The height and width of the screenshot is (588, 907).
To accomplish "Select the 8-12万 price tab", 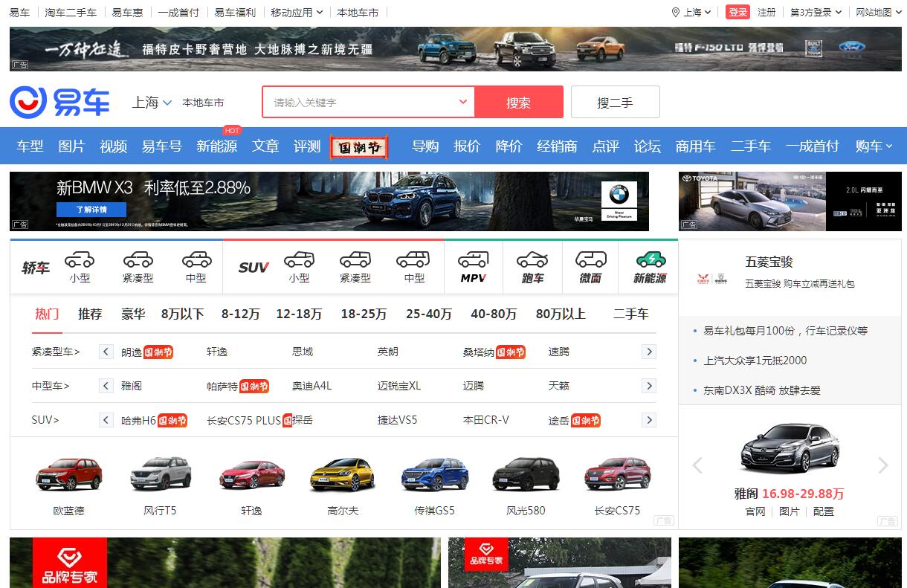I will click(240, 314).
